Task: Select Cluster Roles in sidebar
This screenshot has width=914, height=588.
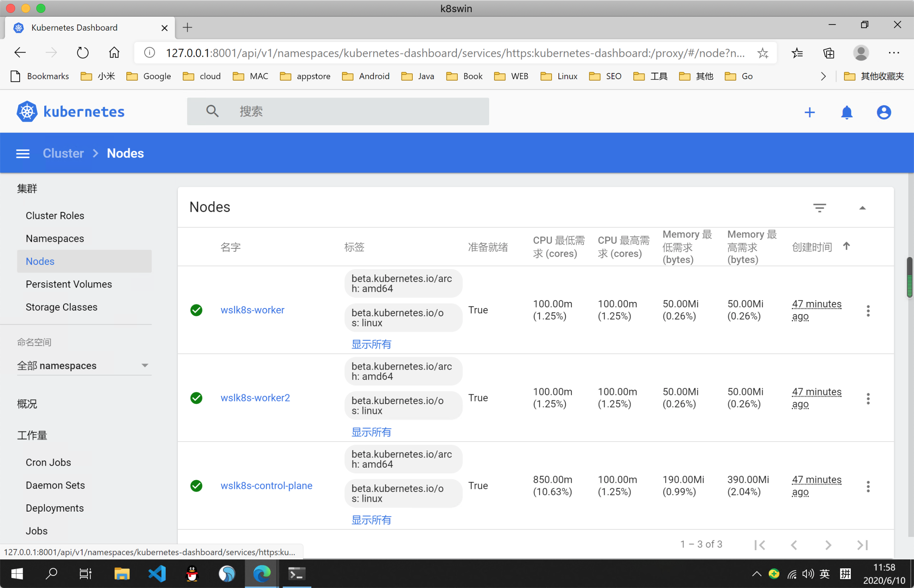Action: click(54, 216)
